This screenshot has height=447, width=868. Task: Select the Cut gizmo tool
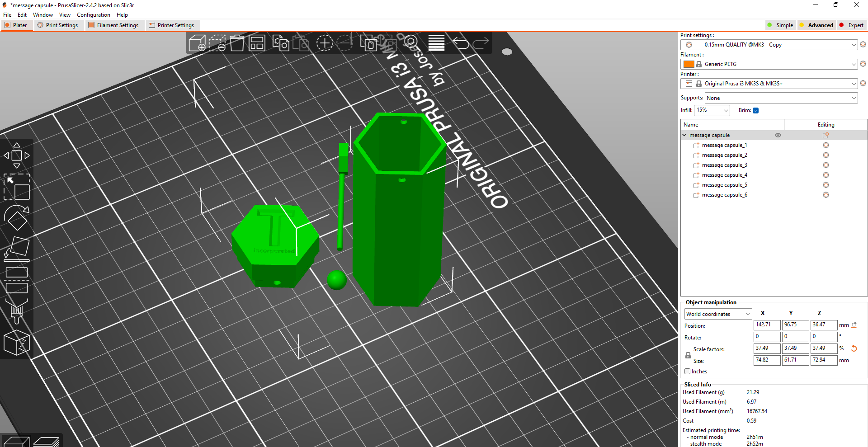pyautogui.click(x=17, y=280)
